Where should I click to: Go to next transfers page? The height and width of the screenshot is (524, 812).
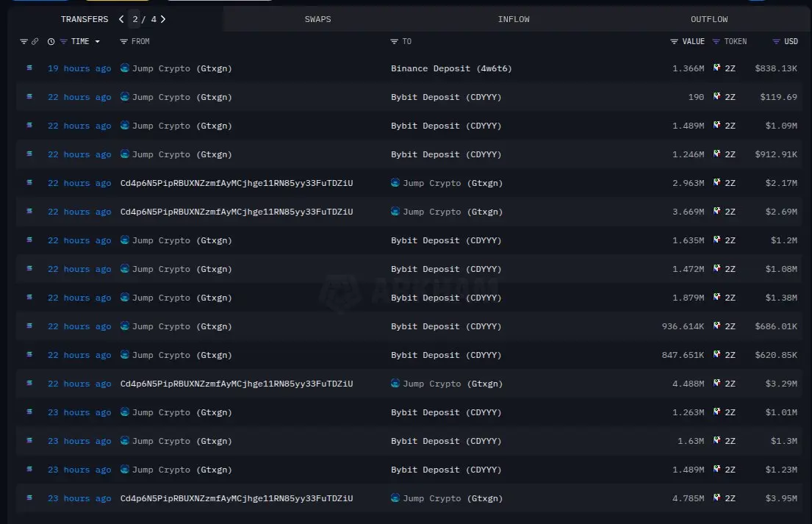pos(163,19)
